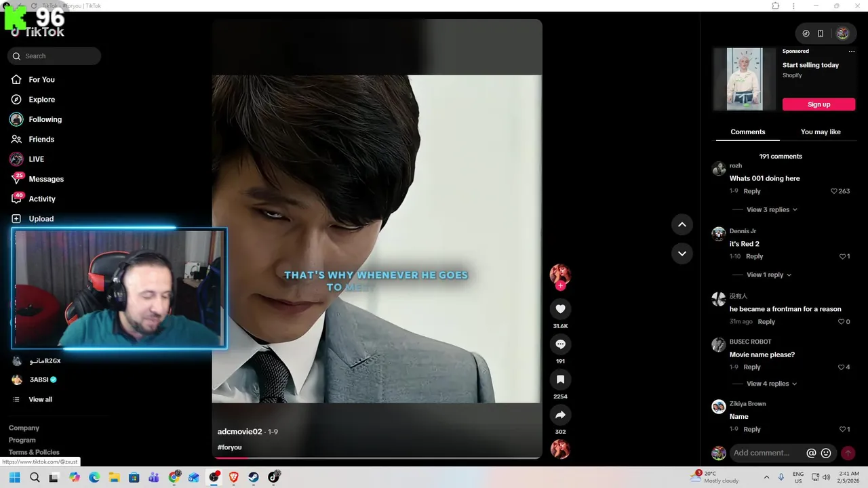This screenshot has width=868, height=488.
Task: Go to the previous video
Action: (x=682, y=224)
